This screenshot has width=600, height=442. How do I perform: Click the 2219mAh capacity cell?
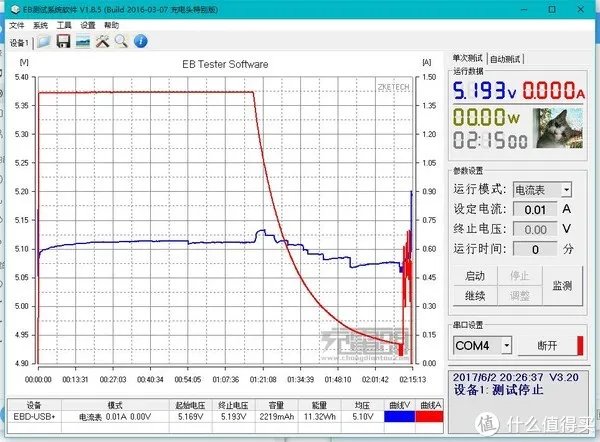276,416
